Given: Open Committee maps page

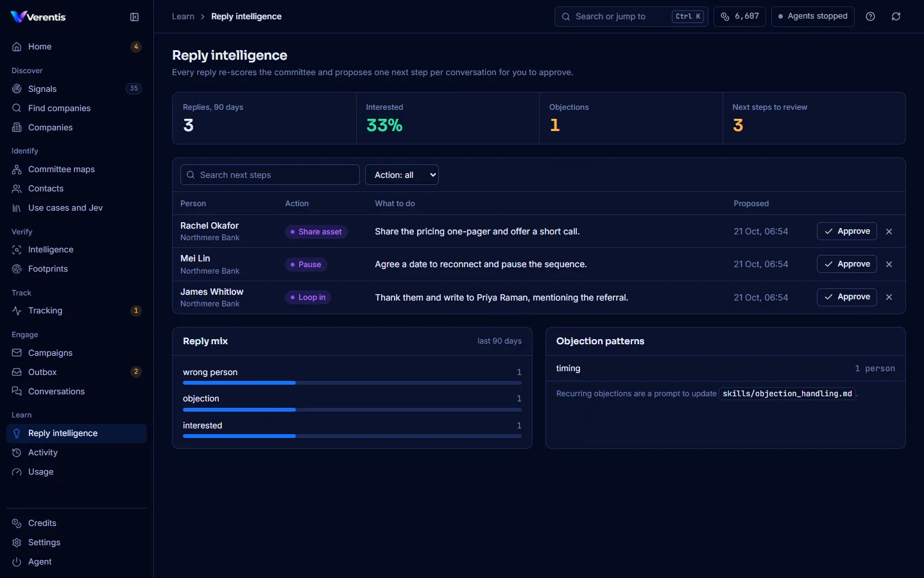Looking at the screenshot, I should tap(77, 169).
